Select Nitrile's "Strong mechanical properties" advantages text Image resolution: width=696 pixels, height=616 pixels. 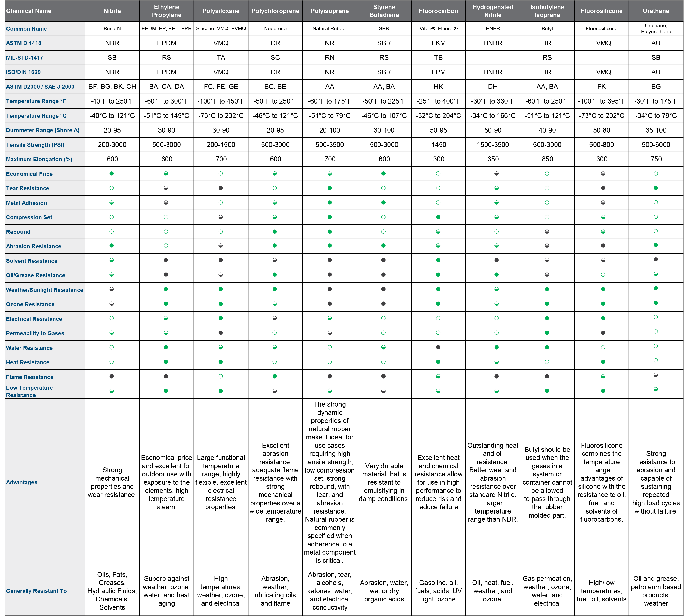coord(112,482)
